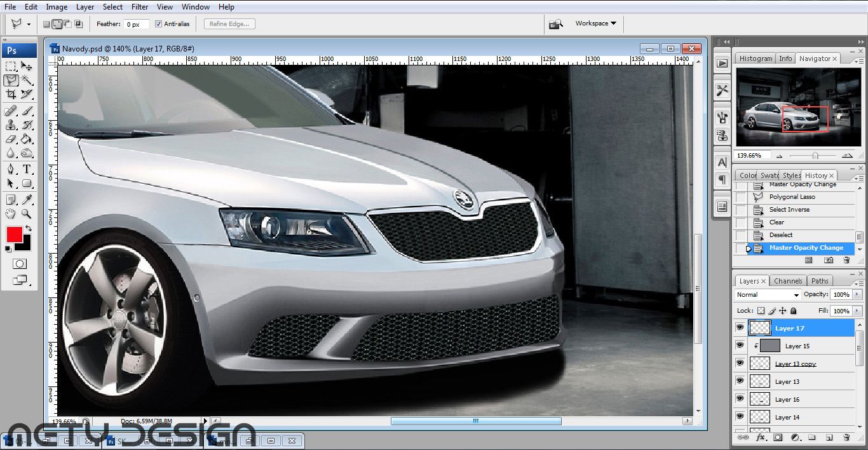Hide Layer 15 visibility eye
The height and width of the screenshot is (450, 868).
click(740, 345)
